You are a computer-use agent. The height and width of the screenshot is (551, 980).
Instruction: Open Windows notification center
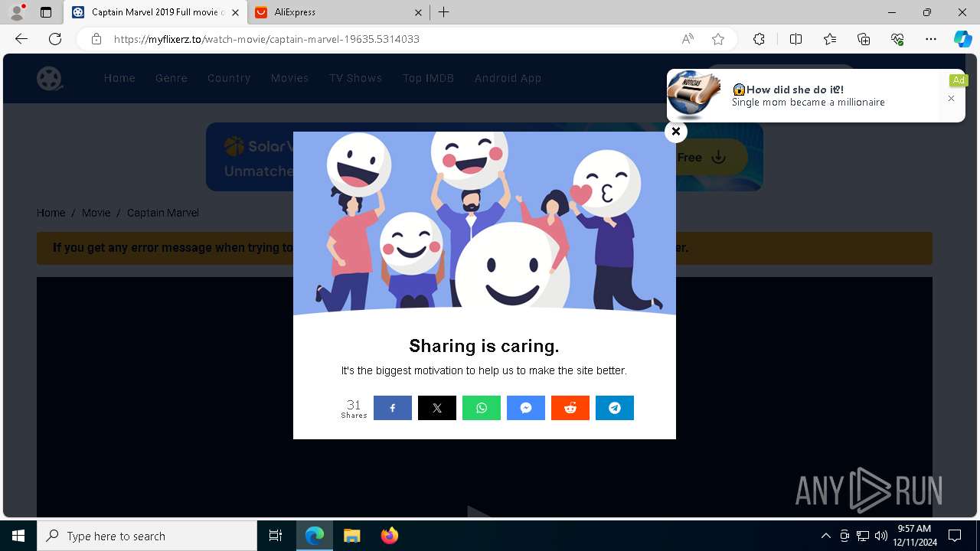click(x=955, y=536)
